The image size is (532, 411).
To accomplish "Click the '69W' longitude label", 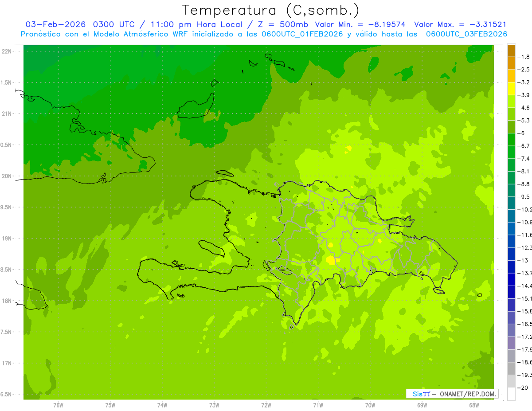I will 422,405.
